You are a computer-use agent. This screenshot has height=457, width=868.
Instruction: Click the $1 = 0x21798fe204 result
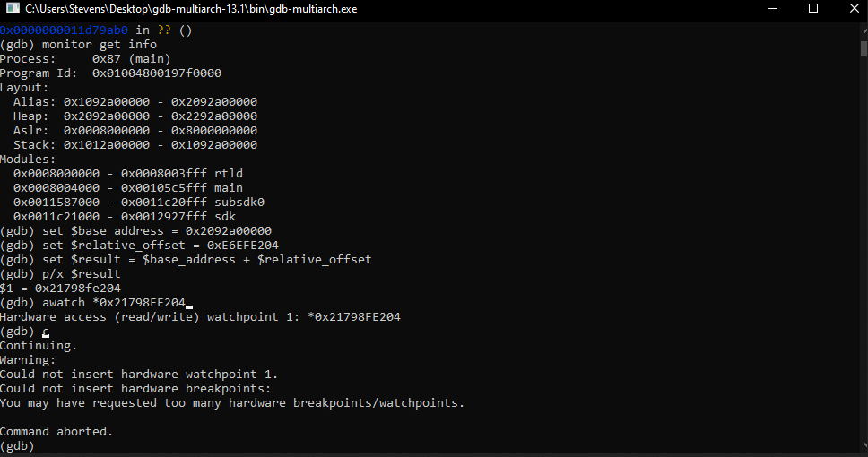coord(60,289)
